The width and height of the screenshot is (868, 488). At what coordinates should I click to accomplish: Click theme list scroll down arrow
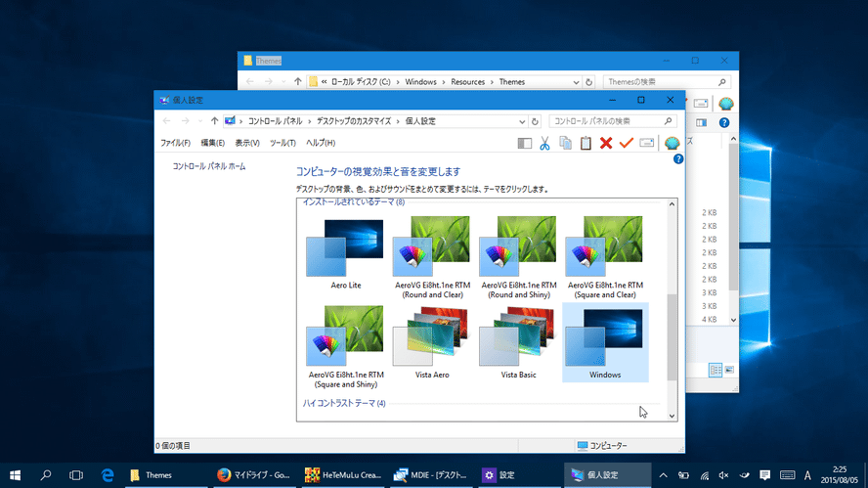click(x=672, y=416)
